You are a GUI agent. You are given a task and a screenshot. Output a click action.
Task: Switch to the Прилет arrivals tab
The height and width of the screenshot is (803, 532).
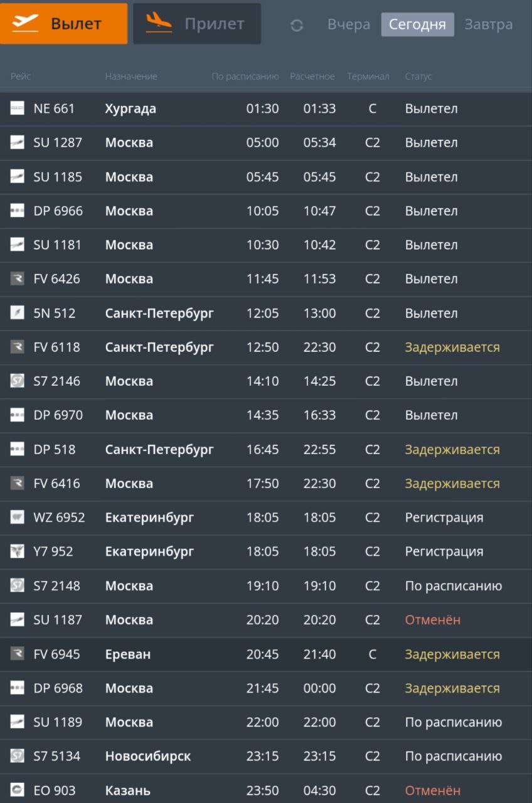pos(197,24)
